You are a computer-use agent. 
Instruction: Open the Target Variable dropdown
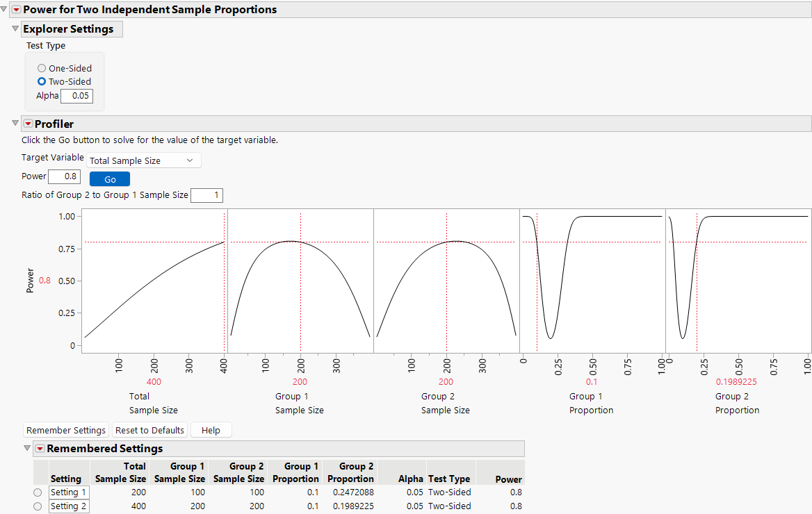[x=143, y=160]
